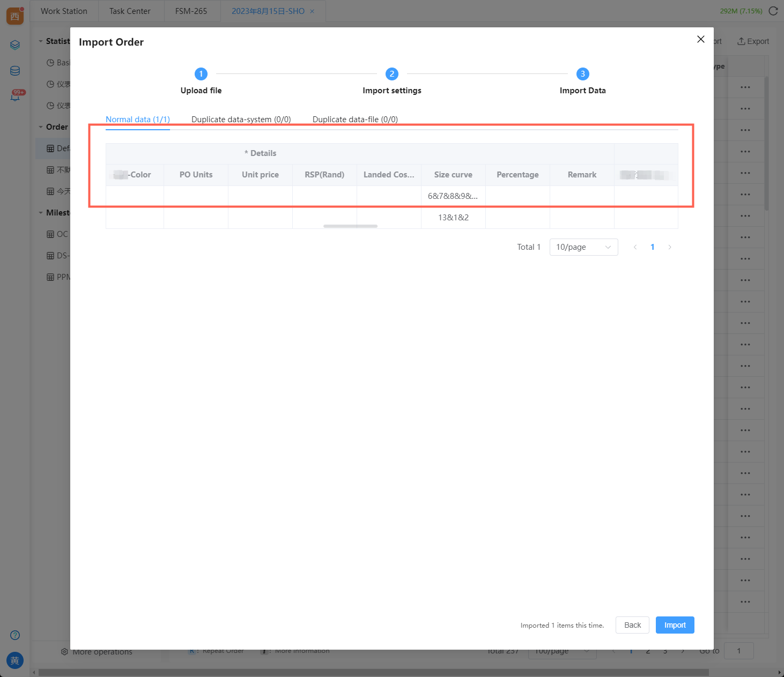Close the Import Order dialog
784x677 pixels.
[x=700, y=39]
